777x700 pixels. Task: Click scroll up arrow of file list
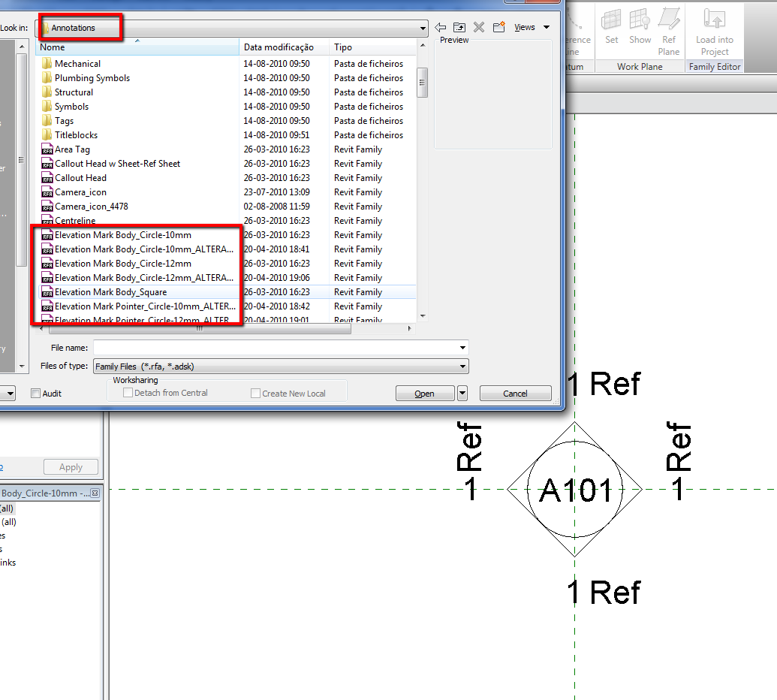pos(422,45)
